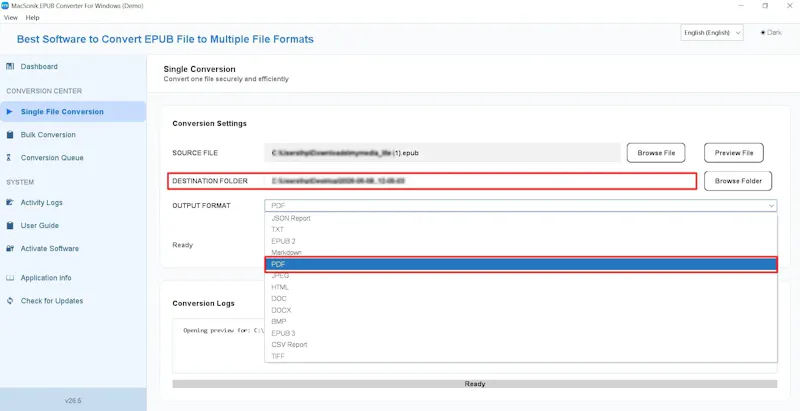The width and height of the screenshot is (800, 411).
Task: Click the OUTPUT FORMAT label
Action: 202,206
